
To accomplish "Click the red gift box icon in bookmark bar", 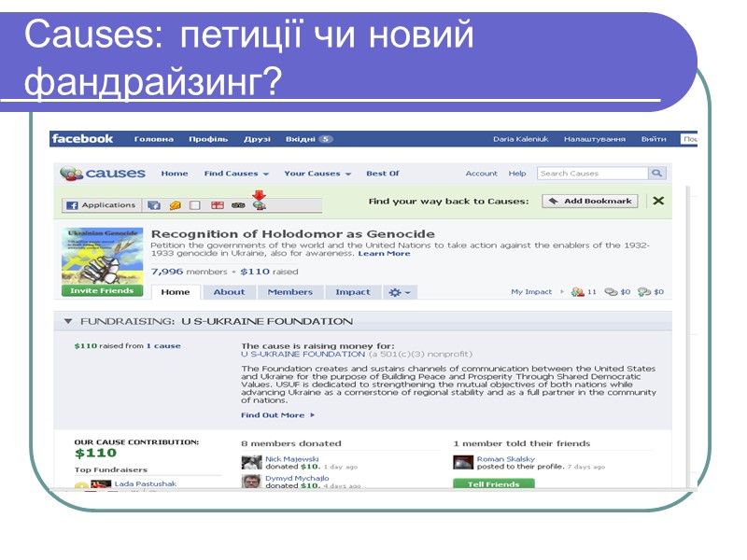I will click(x=218, y=205).
